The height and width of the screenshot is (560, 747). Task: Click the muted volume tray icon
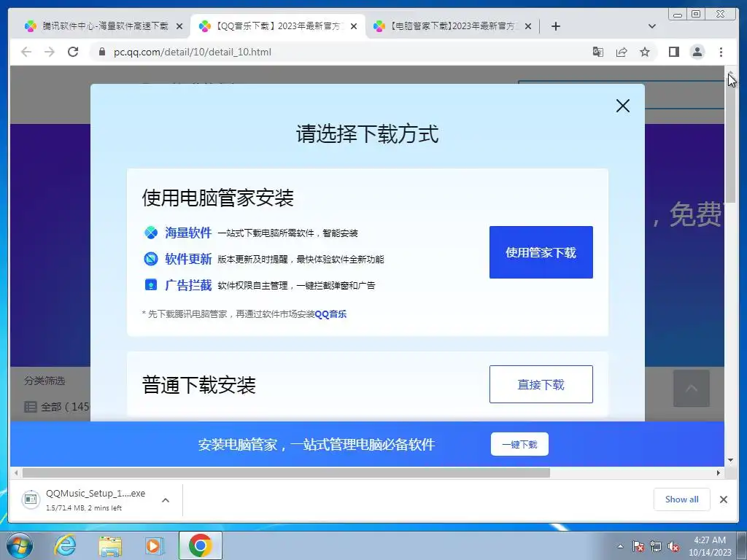[673, 546]
